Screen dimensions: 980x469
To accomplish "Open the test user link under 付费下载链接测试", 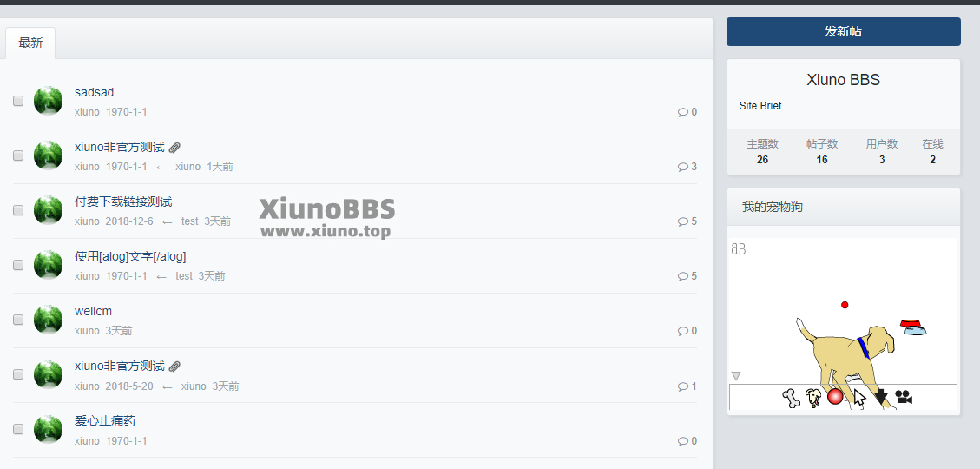I will point(189,221).
